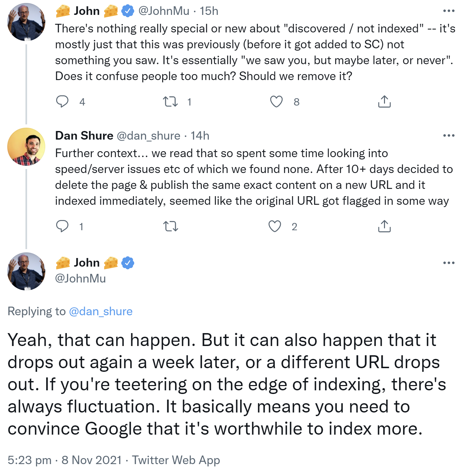Click the verified badge next to John's name
This screenshot has width=460, height=476.
point(127,10)
